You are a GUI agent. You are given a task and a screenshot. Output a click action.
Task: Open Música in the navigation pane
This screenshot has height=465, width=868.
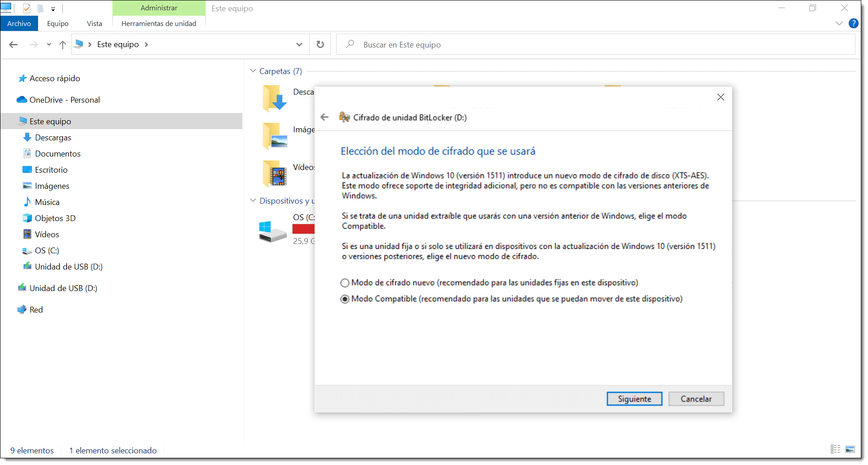pos(47,202)
